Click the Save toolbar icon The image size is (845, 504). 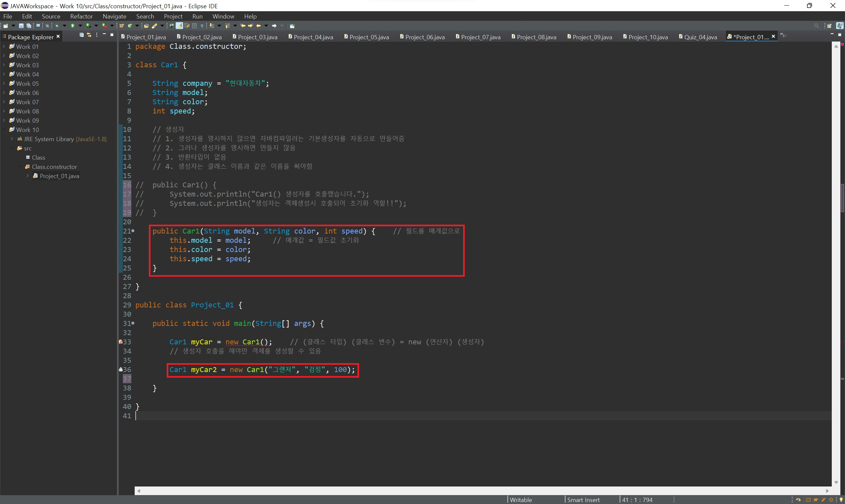[x=21, y=26]
